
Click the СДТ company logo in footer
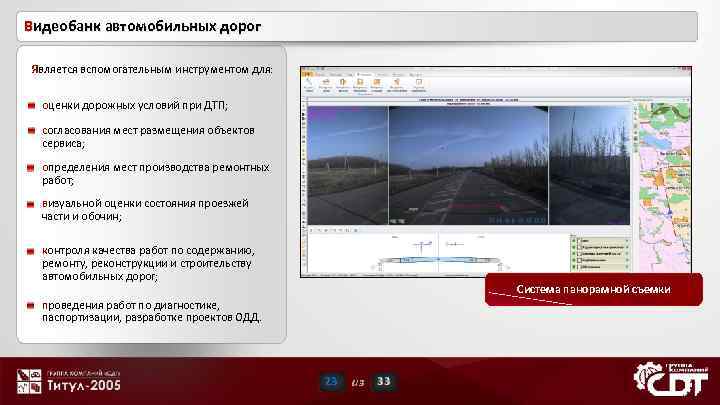tap(671, 379)
